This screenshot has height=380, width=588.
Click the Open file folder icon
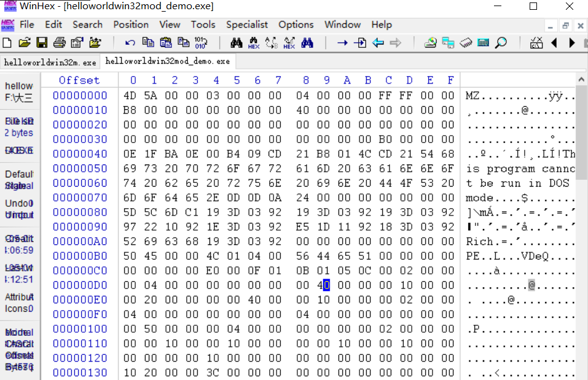pos(25,43)
